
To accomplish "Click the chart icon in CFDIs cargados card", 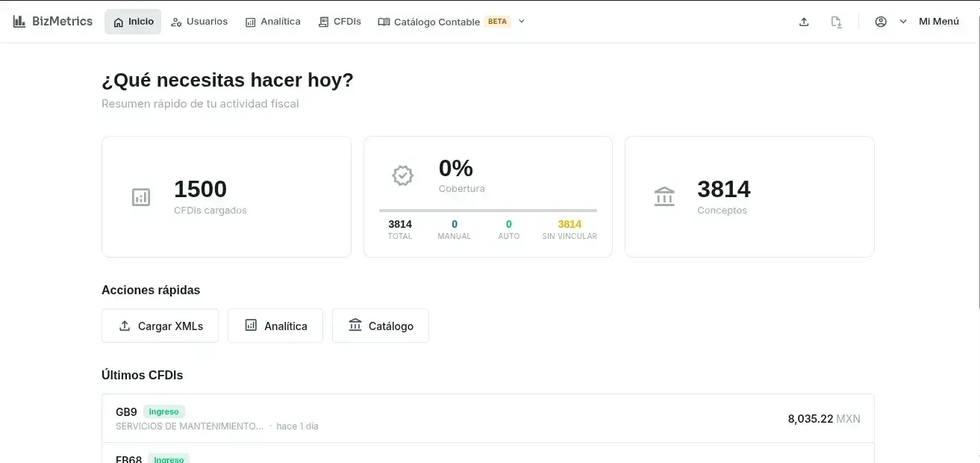I will coord(141,197).
